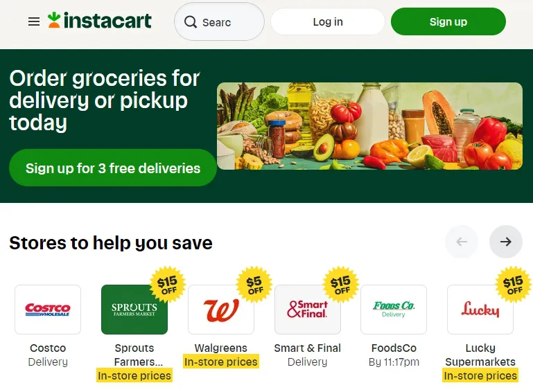Open the hamburger navigation menu
Viewport: 533px width, 392px height.
[34, 21]
